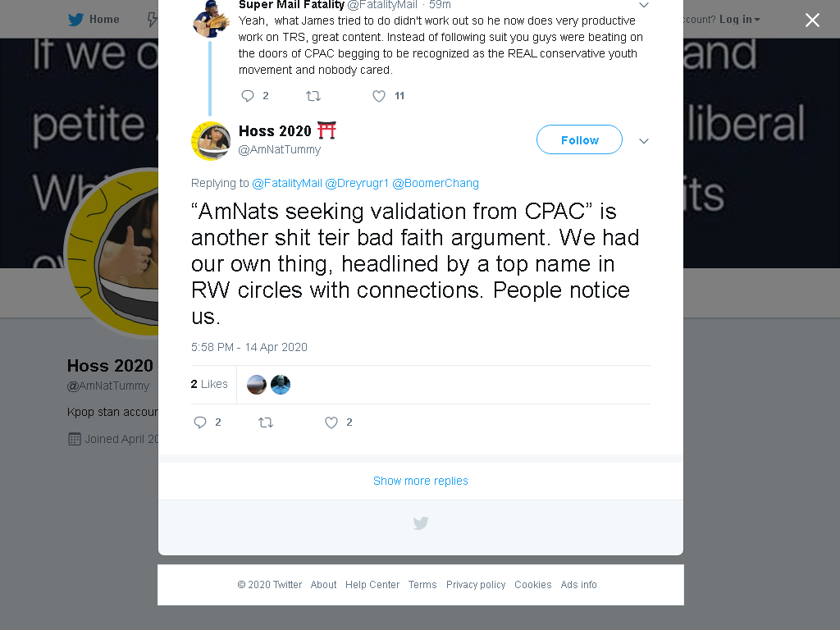Image resolution: width=840 pixels, height=630 pixels.
Task: Retweet the Hoss 2020 tweet
Action: (x=266, y=422)
